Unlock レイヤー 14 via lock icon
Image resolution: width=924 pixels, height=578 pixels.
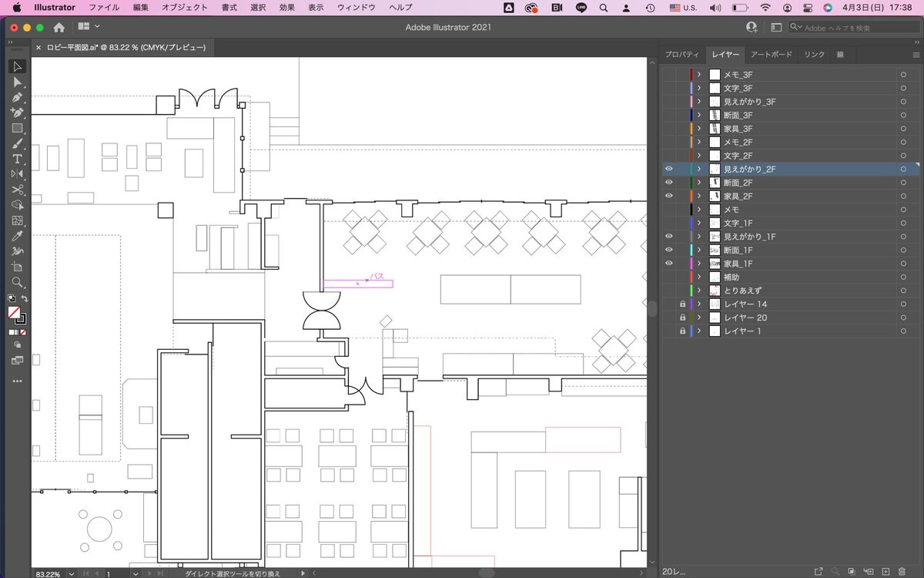(x=682, y=304)
